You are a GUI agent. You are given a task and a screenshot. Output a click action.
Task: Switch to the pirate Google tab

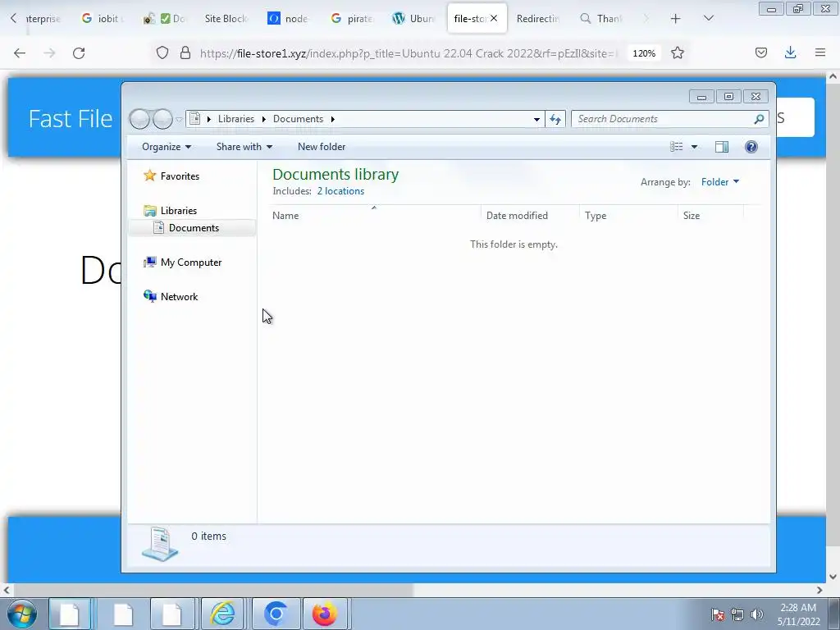tap(351, 18)
